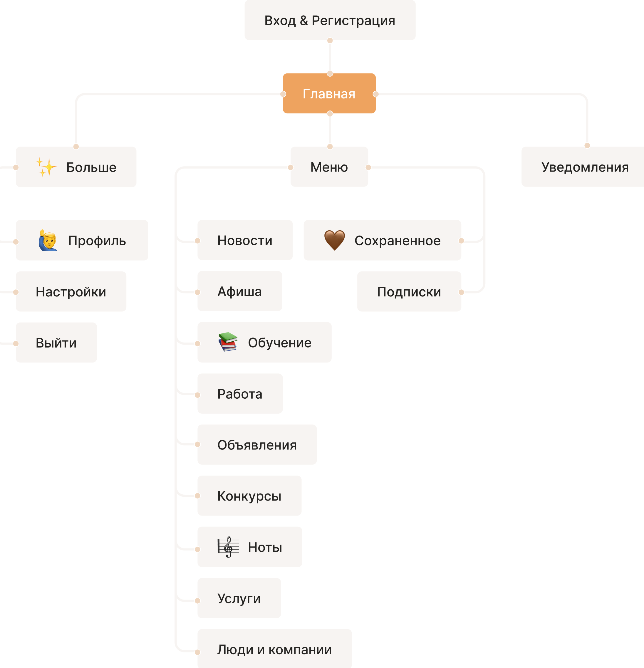
Task: Click the stacked books icon beside Обучение
Action: coord(228,342)
